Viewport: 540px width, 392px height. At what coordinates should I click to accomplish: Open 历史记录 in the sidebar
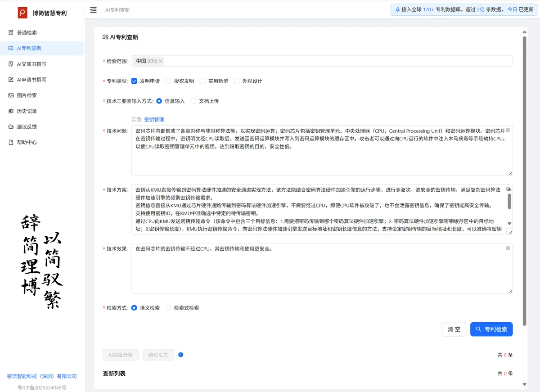(27, 111)
